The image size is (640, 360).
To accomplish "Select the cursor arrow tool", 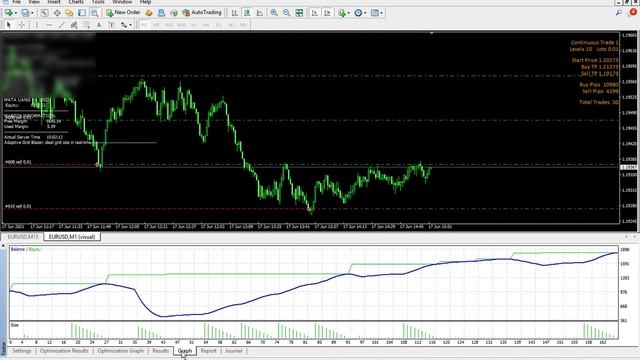I will pos(9,25).
